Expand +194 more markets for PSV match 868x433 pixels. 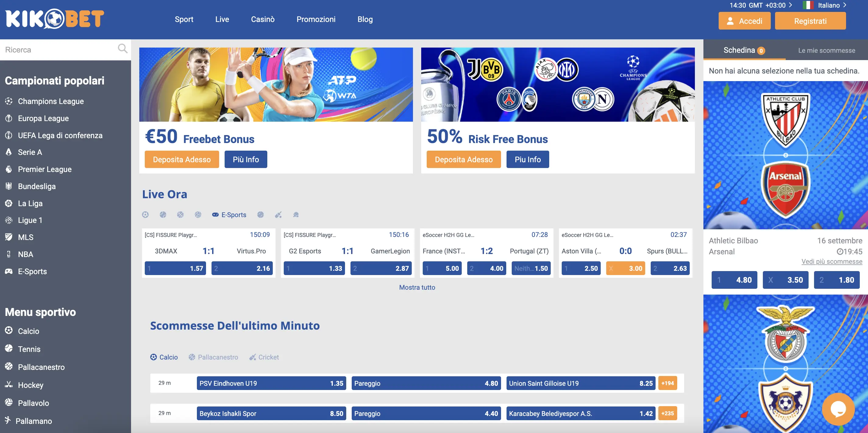click(667, 383)
